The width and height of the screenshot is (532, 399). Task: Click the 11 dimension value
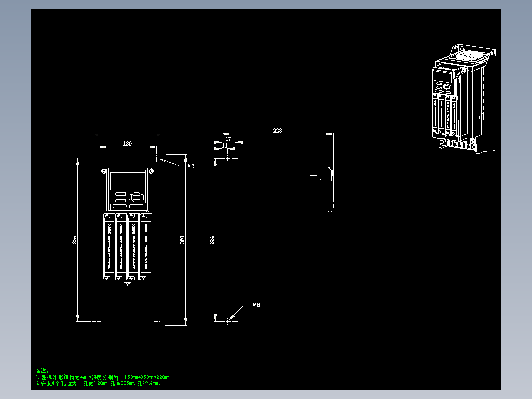(x=225, y=145)
